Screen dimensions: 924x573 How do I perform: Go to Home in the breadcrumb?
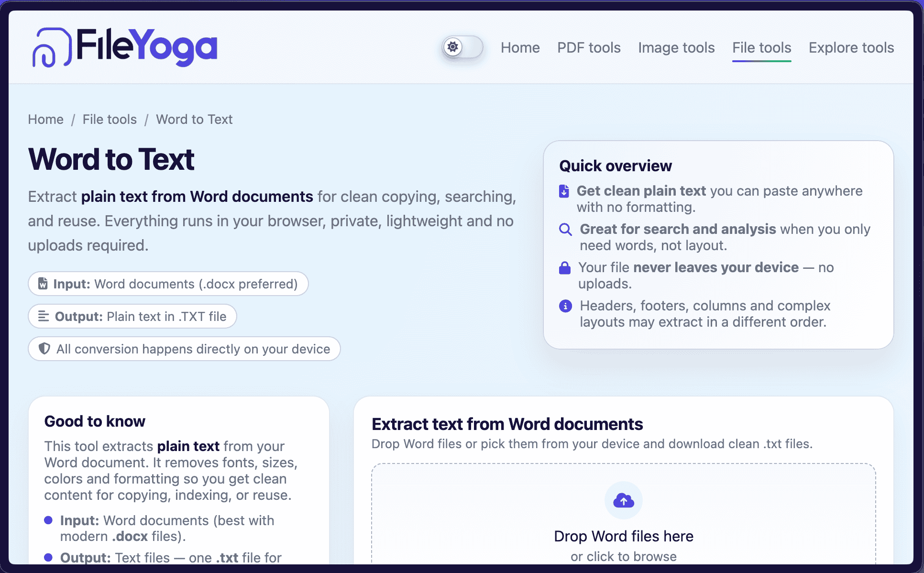pos(45,119)
